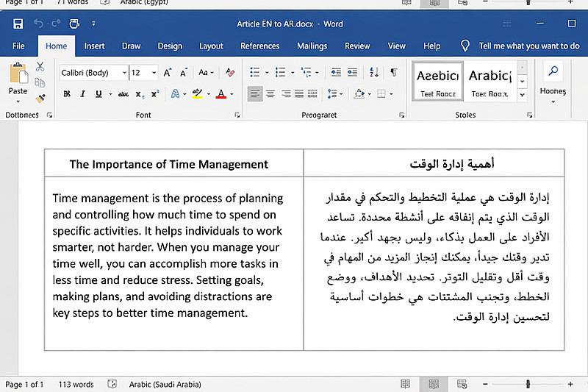Expand the font size dropdown showing 12
This screenshot has width=588, height=392.
point(154,73)
